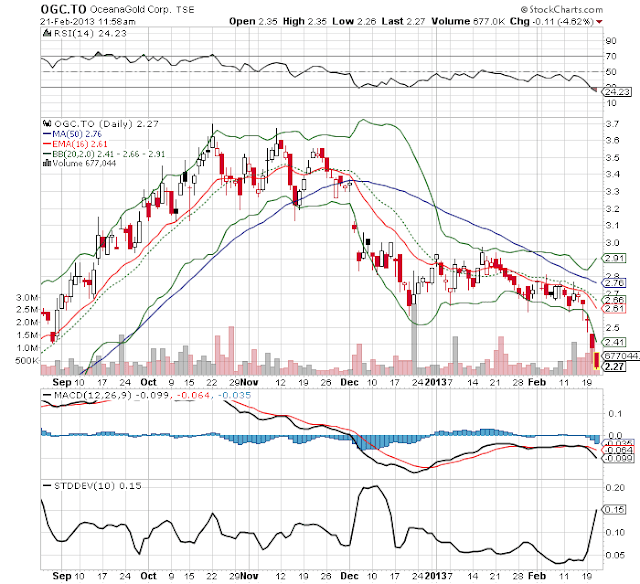640x584 pixels.
Task: Click Oct on the price chart date axis
Action: 148,382
